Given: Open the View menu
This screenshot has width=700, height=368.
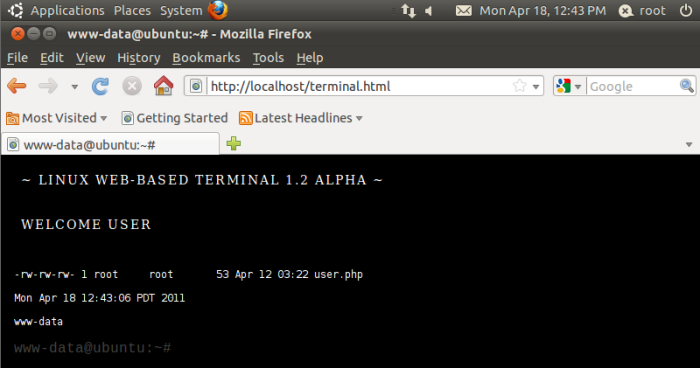Looking at the screenshot, I should click(91, 58).
